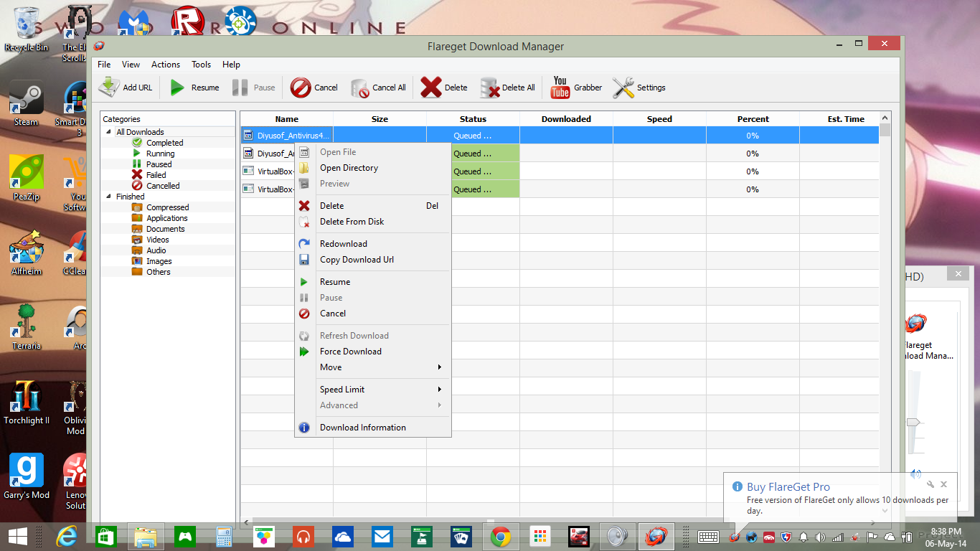This screenshot has height=551, width=980.
Task: Choose Resume in the context menu
Action: point(373,282)
